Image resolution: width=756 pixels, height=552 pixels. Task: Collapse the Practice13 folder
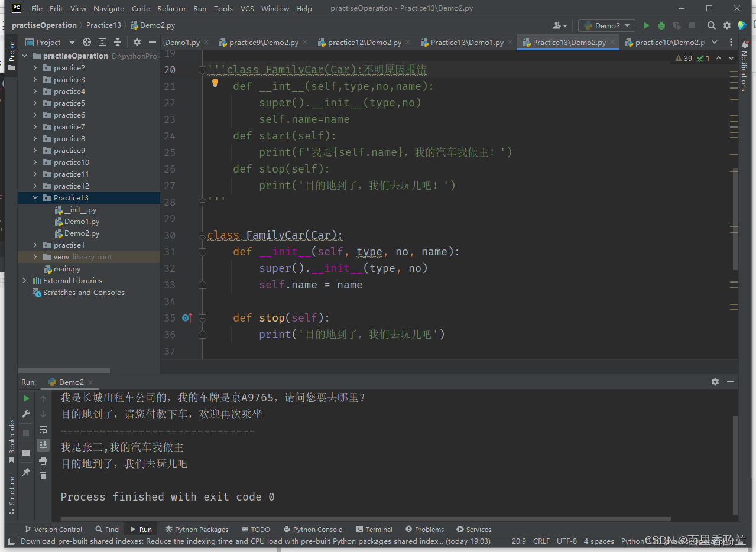point(35,198)
